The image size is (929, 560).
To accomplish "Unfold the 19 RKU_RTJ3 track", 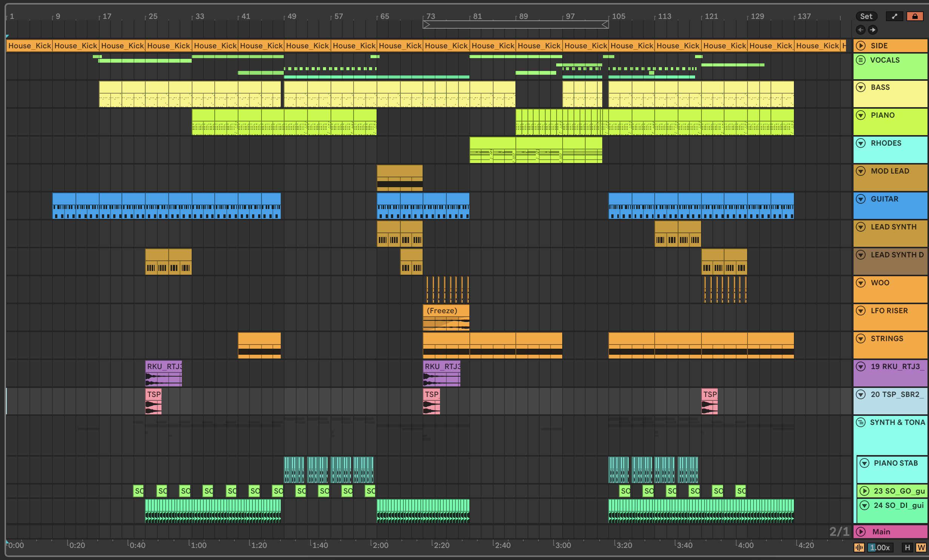I will 861,366.
